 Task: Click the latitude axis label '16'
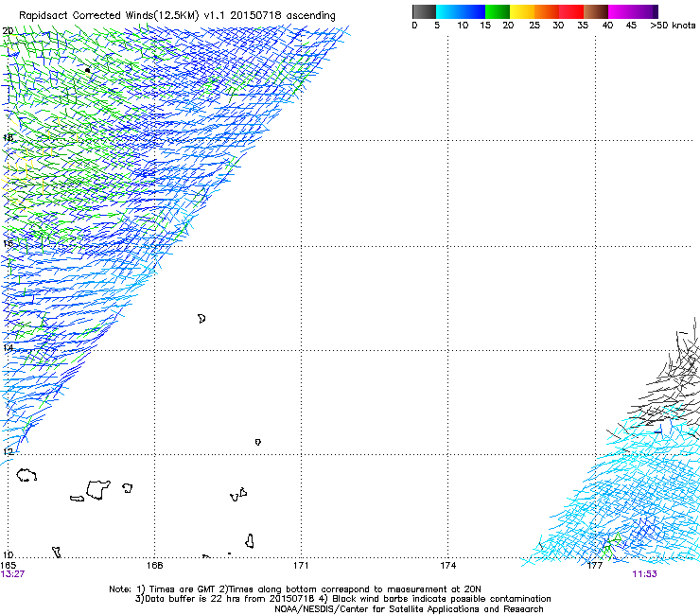[x=8, y=243]
